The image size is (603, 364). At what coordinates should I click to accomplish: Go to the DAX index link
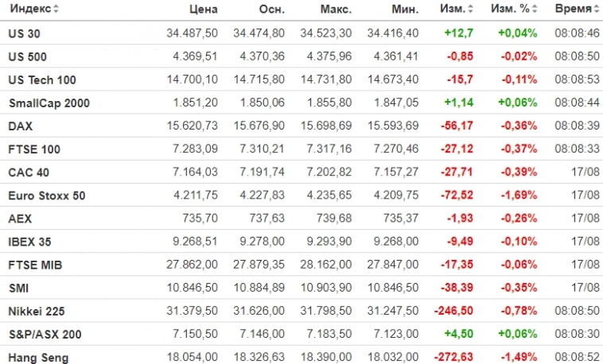click(20, 126)
